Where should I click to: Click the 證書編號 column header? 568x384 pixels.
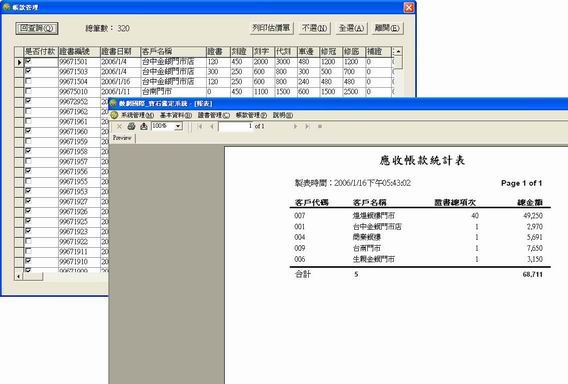[x=79, y=51]
